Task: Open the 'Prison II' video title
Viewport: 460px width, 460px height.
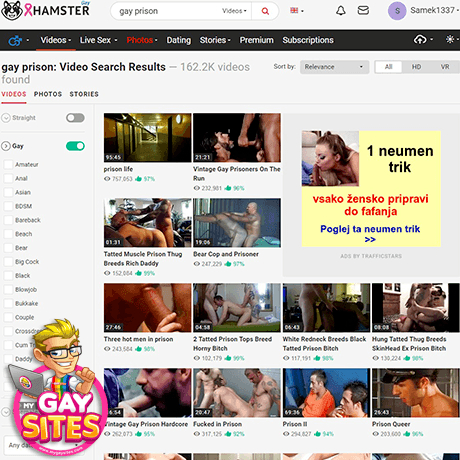Action: tap(295, 424)
